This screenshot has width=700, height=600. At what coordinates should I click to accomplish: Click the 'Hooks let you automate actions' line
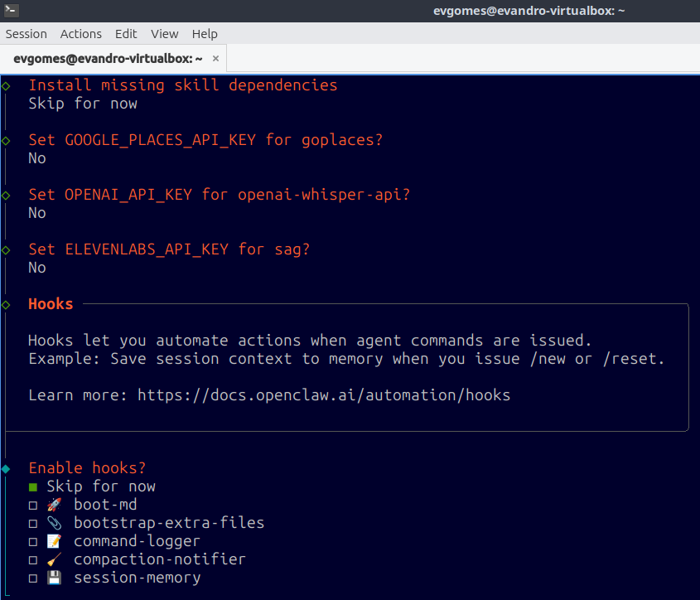tap(310, 341)
